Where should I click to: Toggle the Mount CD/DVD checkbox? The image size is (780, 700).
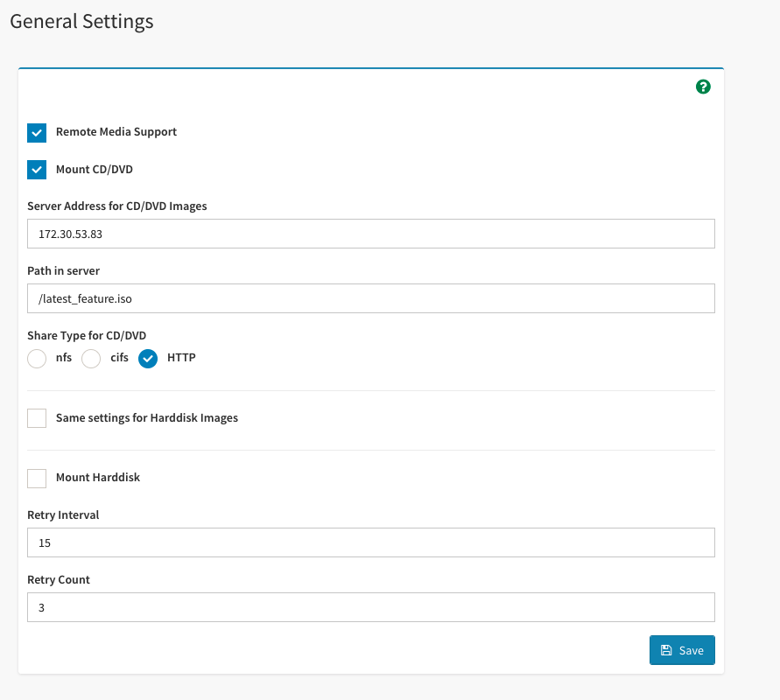37,170
